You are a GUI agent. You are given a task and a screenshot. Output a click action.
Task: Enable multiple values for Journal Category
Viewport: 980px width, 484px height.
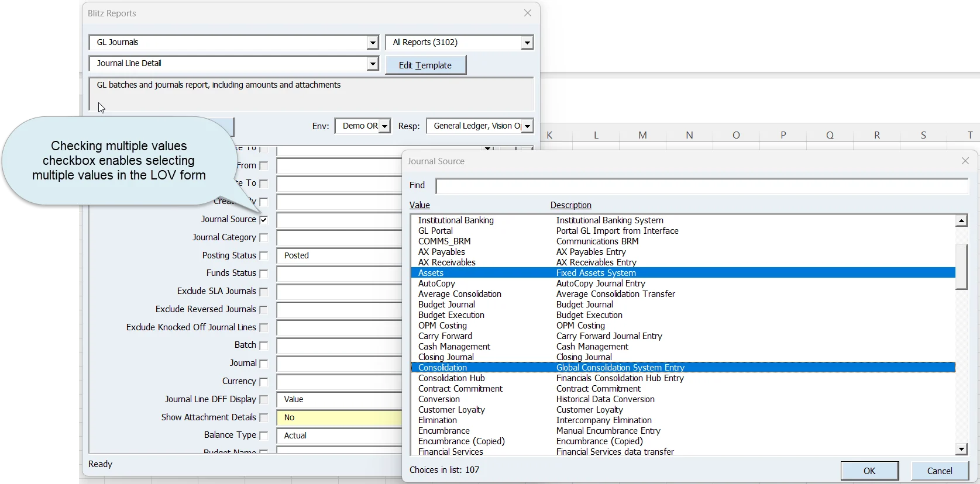[x=263, y=238]
